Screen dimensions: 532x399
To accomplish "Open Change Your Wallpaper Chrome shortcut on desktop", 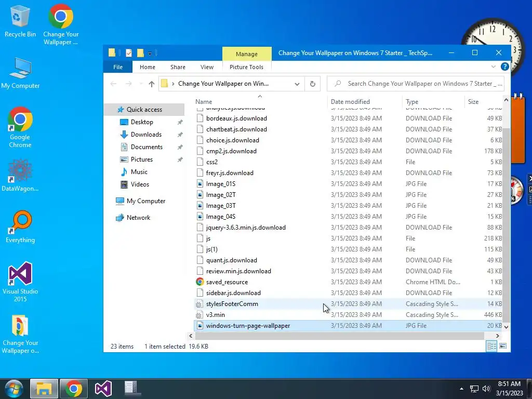I will [x=61, y=24].
